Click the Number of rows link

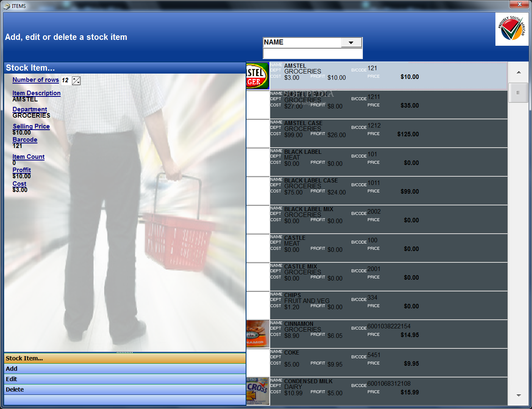[x=36, y=80]
